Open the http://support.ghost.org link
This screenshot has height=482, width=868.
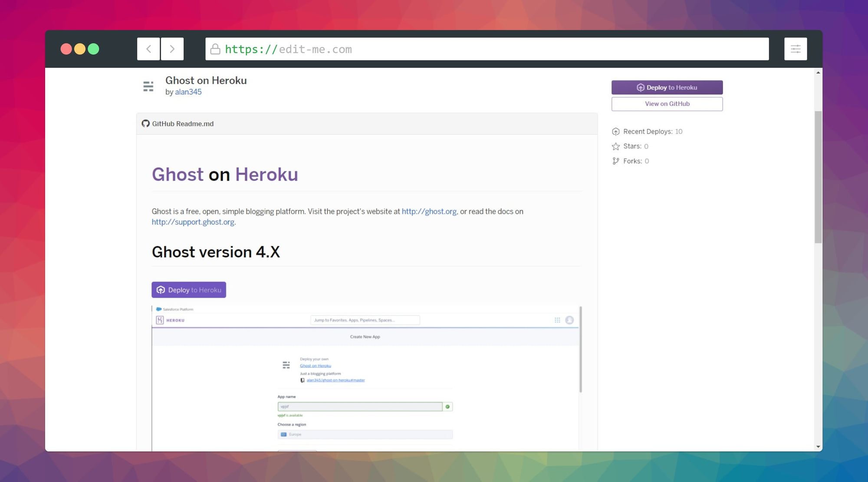point(193,222)
